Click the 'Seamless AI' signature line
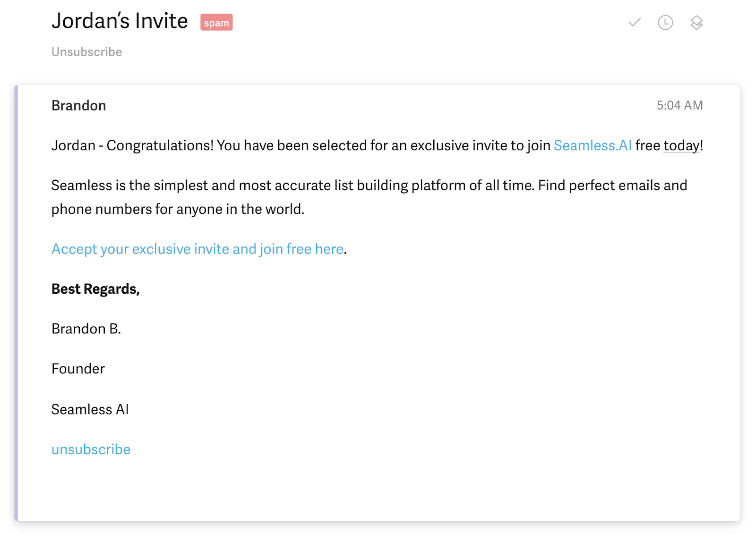The width and height of the screenshot is (756, 534). tap(90, 409)
